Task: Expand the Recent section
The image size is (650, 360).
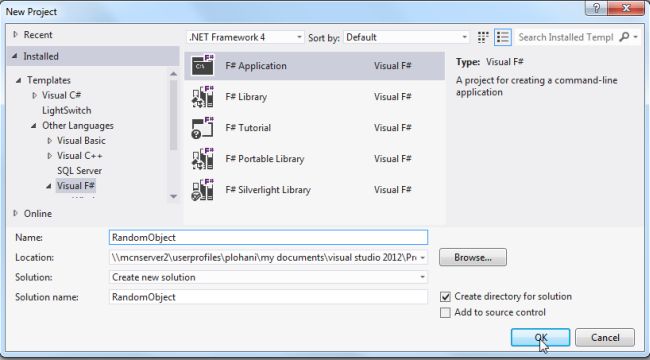Action: coord(16,35)
